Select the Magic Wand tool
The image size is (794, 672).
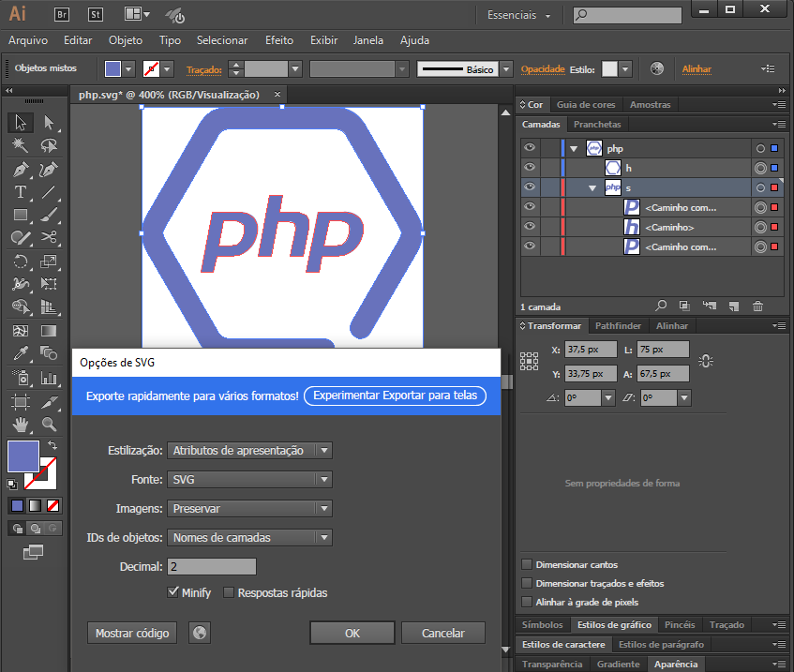tap(21, 145)
